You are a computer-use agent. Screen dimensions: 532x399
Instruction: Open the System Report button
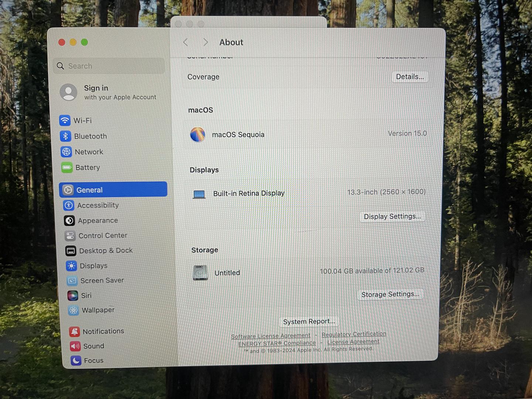(x=309, y=321)
